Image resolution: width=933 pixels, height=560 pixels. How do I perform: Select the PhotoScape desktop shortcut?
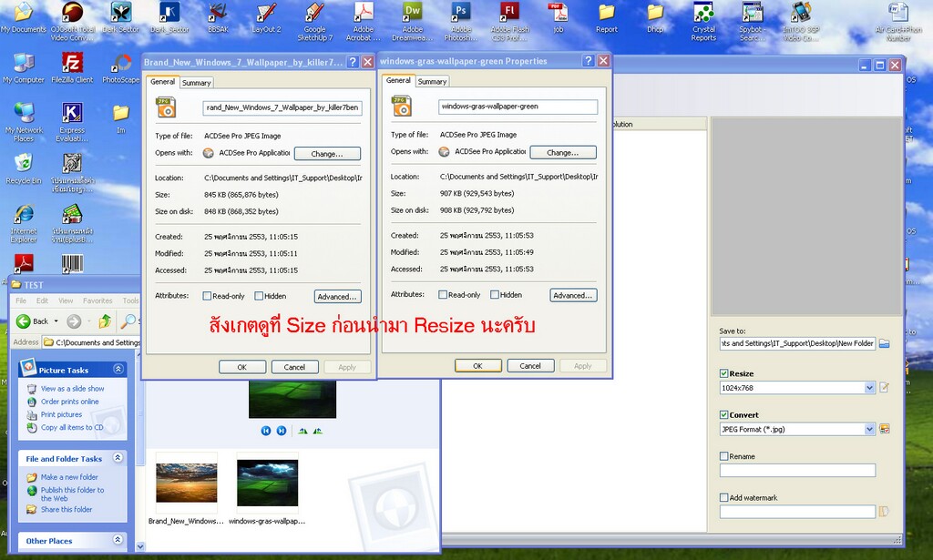[x=121, y=66]
